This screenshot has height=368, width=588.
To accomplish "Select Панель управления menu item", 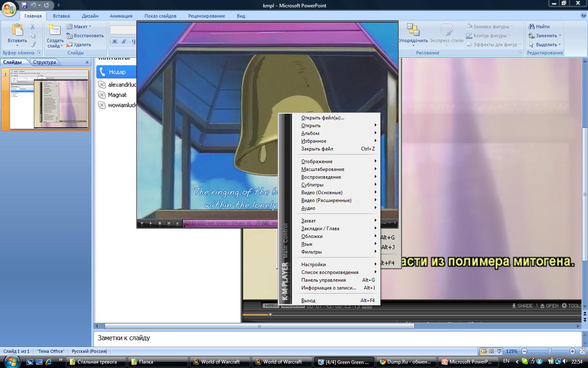I will [x=337, y=280].
